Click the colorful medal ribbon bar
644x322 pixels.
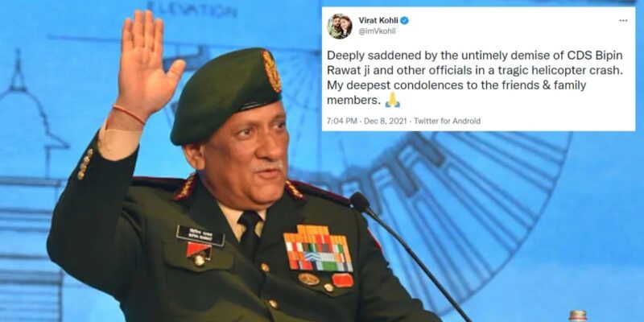[x=318, y=249]
